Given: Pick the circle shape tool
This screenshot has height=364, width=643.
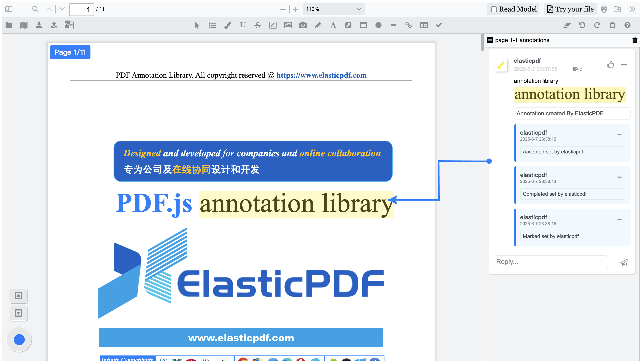Looking at the screenshot, I should 378,25.
